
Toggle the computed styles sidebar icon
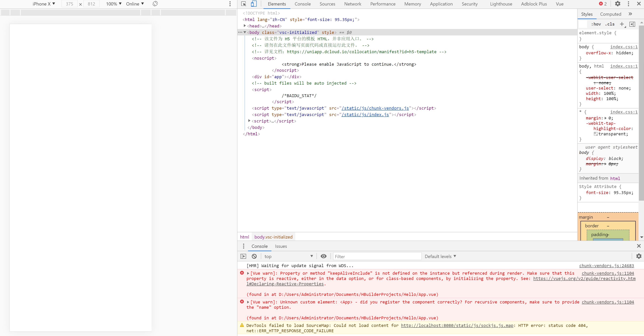coord(632,24)
